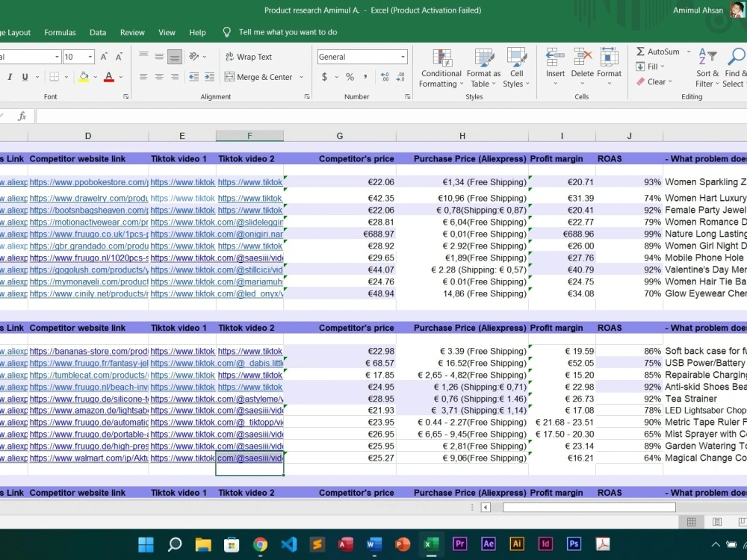Toggle Wrap Text
This screenshot has height=560, width=747.
(248, 57)
